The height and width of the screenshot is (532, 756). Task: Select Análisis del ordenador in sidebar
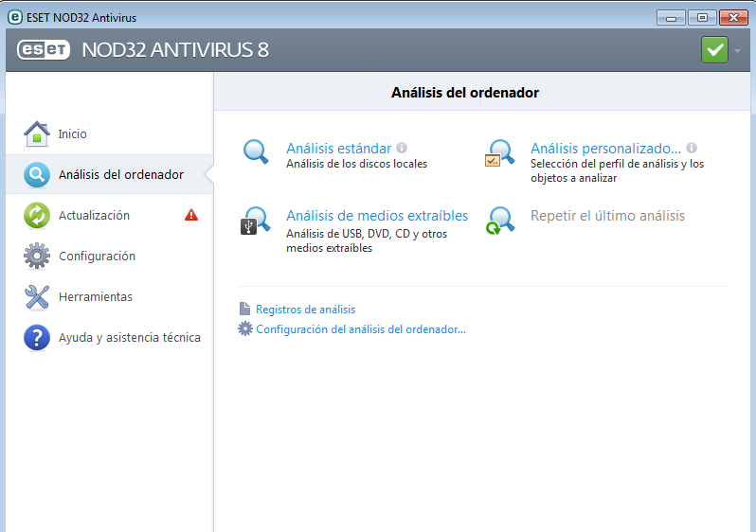point(120,175)
